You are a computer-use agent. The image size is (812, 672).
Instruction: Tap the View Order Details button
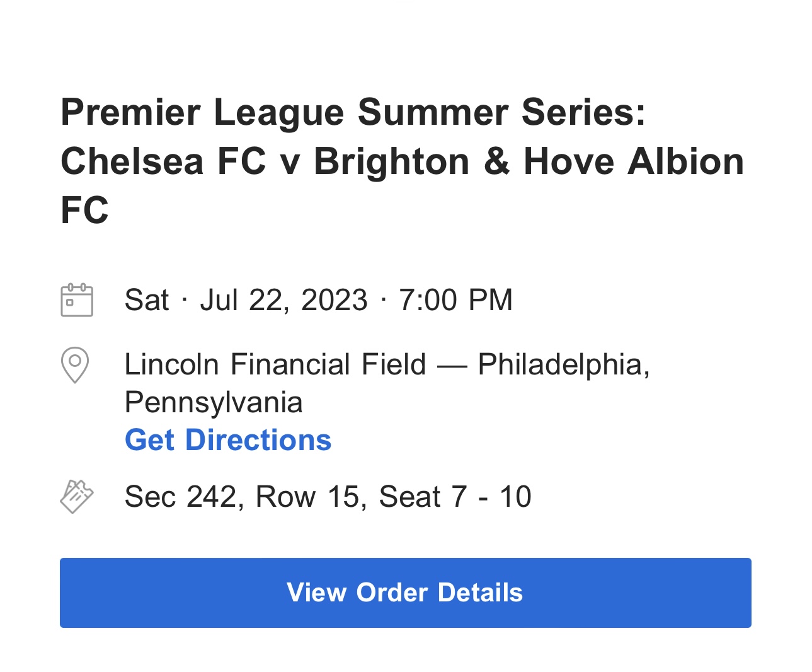[406, 593]
